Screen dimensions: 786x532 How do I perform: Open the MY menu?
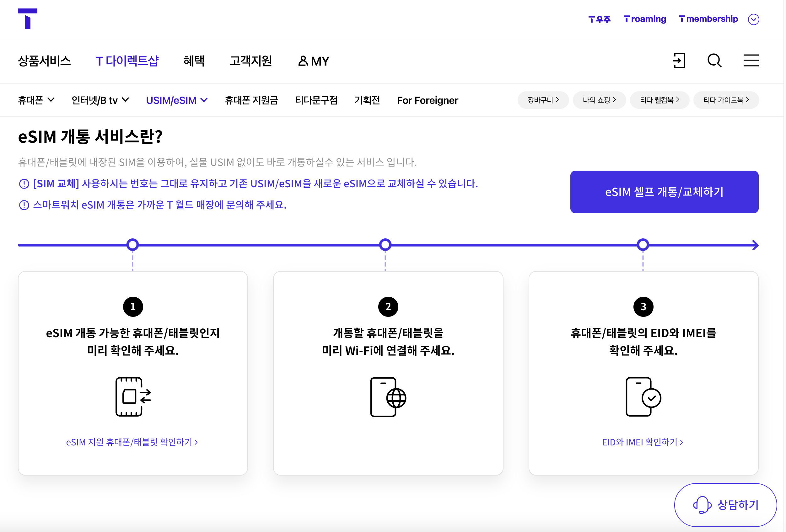click(x=314, y=61)
